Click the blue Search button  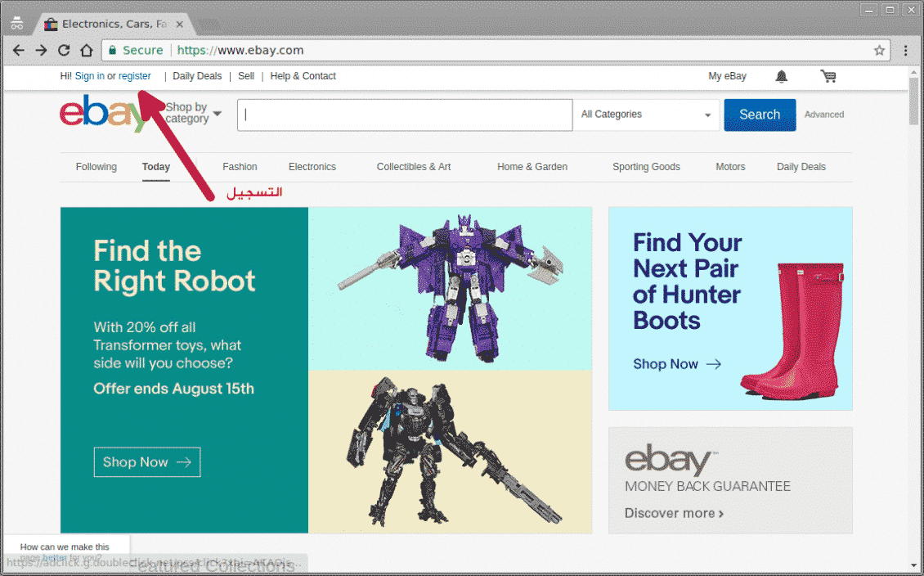point(760,115)
